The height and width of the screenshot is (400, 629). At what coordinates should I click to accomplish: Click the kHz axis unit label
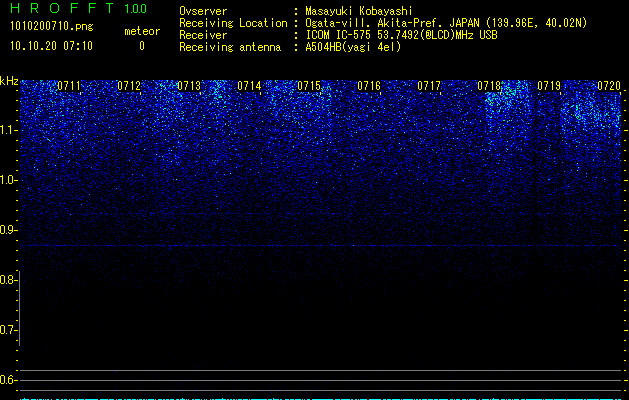[9, 81]
